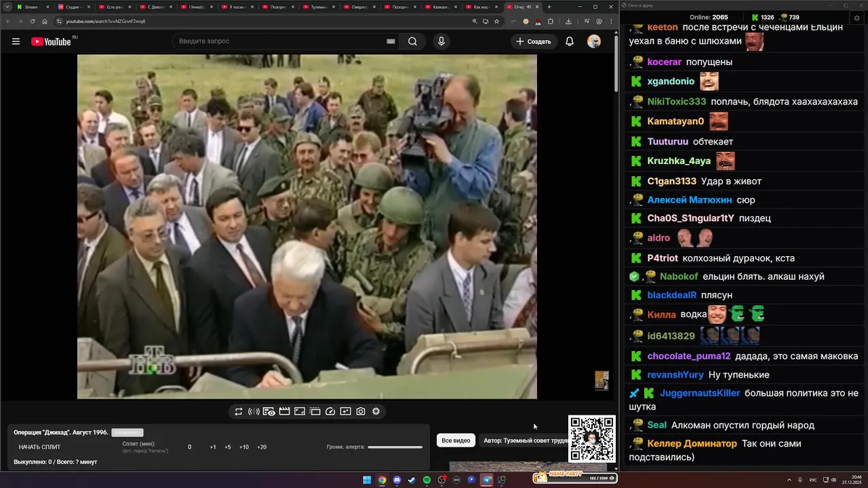Screen dimensions: 868x488
Task: Click the browser home icon
Action: [45, 21]
